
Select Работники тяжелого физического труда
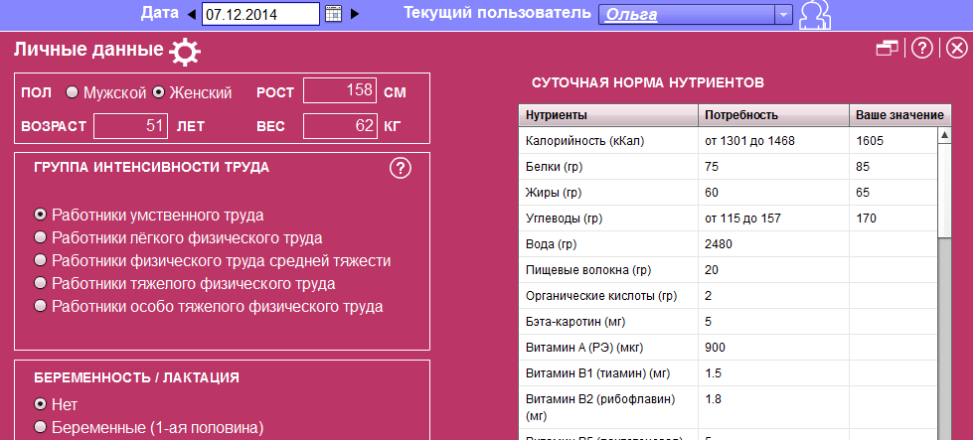click(40, 283)
